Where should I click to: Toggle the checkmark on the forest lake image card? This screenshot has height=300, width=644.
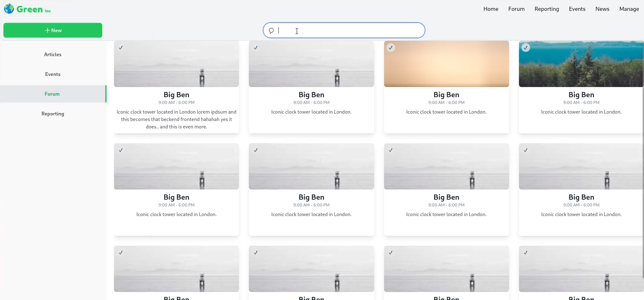click(x=526, y=48)
